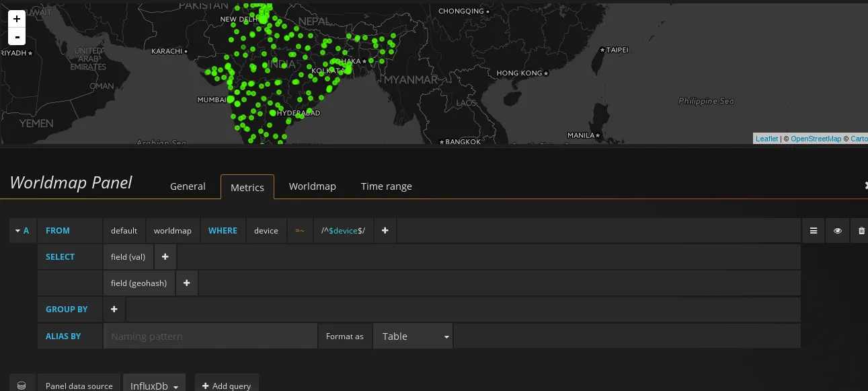Click the KARACHI label on map
This screenshot has width=868, height=391.
(167, 51)
